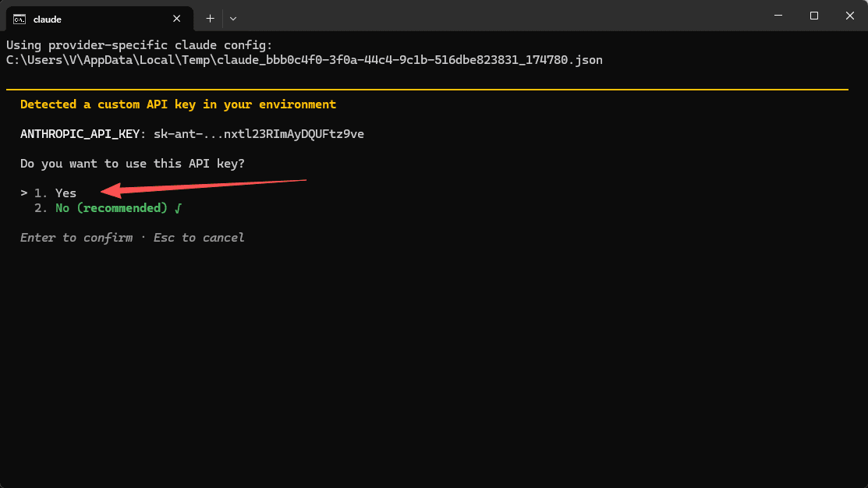
Task: Open a new terminal tab
Action: tap(210, 18)
